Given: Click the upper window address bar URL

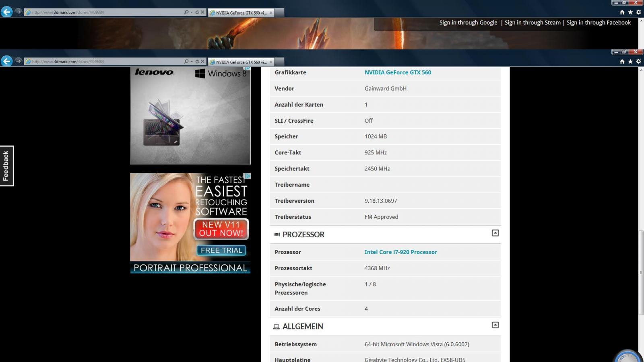Looking at the screenshot, I should [x=68, y=12].
